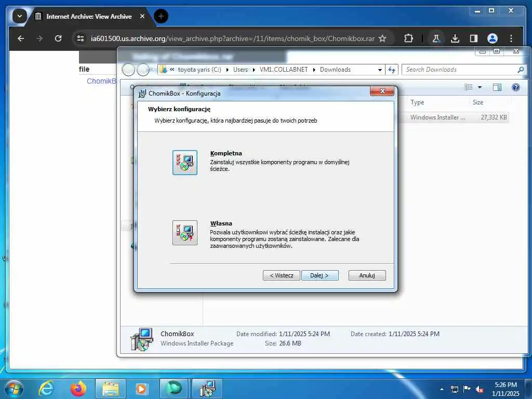
Task: Open Chrome downloads icon
Action: pos(455,38)
